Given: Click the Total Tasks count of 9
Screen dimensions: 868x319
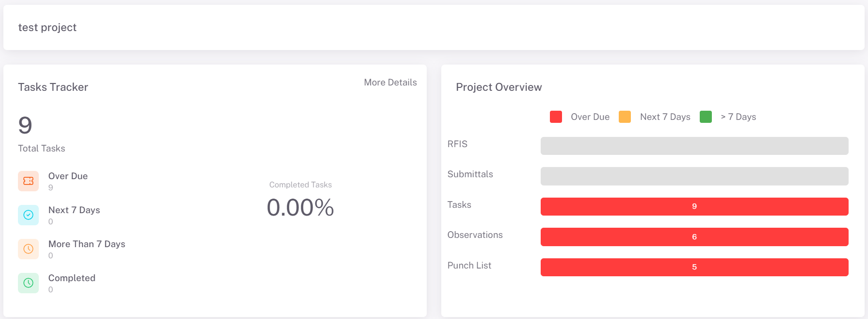Looking at the screenshot, I should point(25,126).
